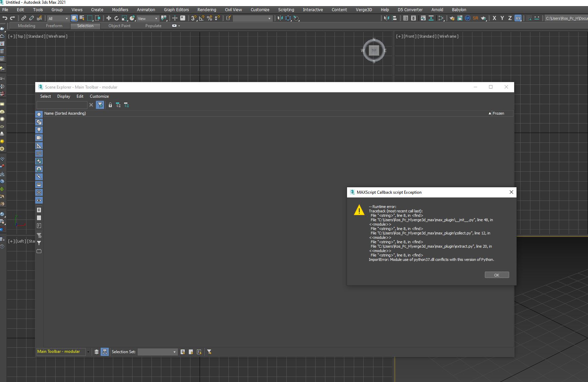Open the Material Editor (teapot) icon
The width and height of the screenshot is (588, 382).
pos(441,18)
